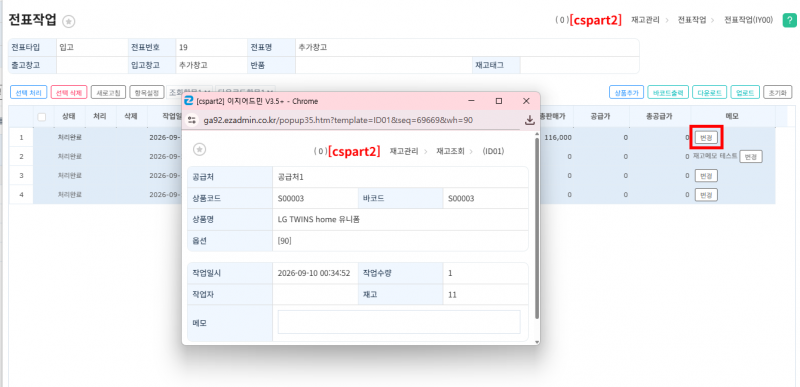Focus the 메모 input field in popup

399,322
